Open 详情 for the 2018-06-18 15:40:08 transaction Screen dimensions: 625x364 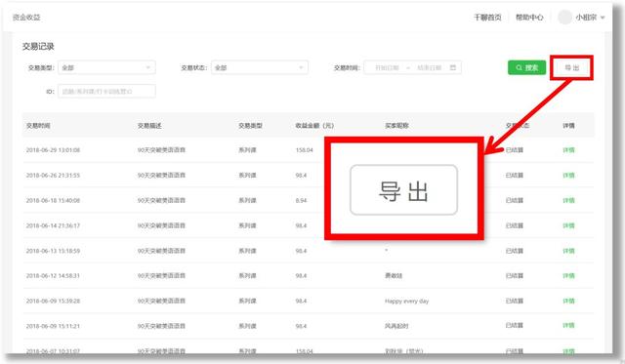coord(568,200)
